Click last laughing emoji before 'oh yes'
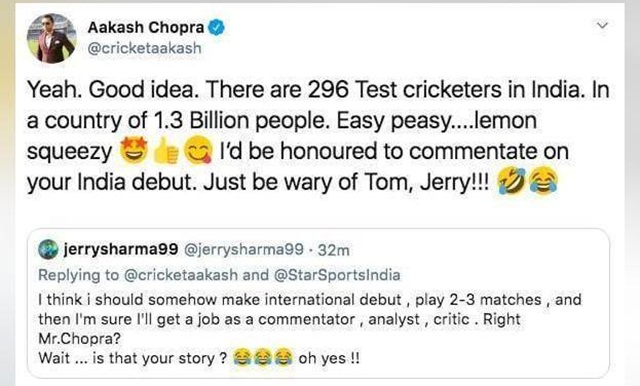 point(283,358)
